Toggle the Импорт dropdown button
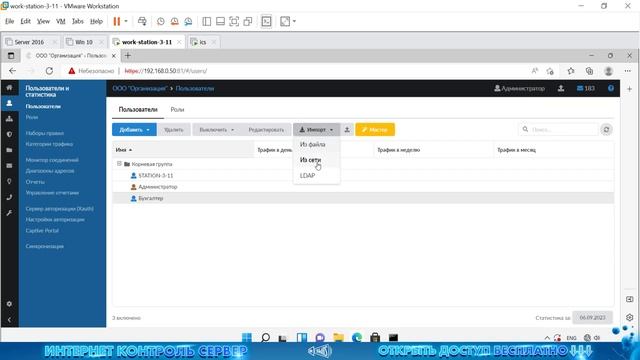 point(316,129)
